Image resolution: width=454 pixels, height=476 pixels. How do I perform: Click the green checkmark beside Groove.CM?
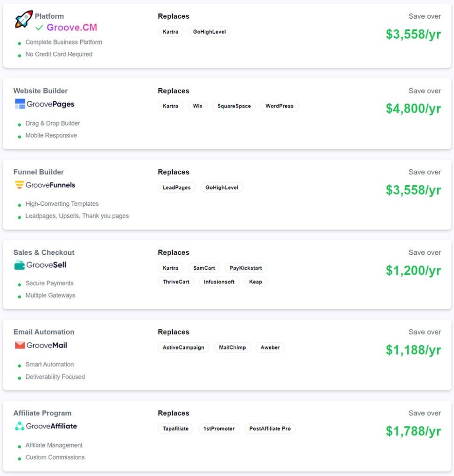click(x=40, y=28)
